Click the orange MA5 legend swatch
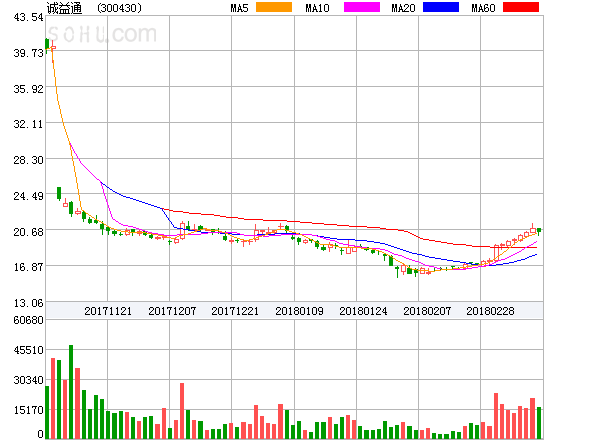This screenshot has height=440, width=600. (x=274, y=7)
